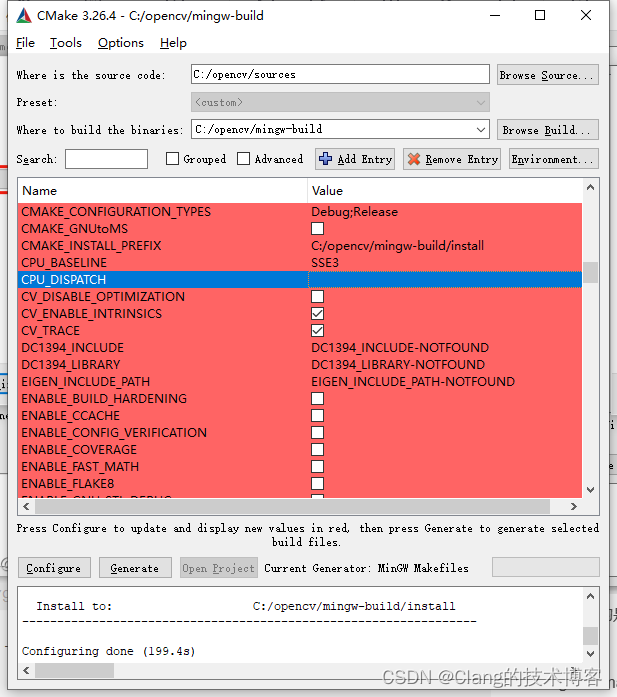The image size is (617, 697).
Task: Select the DC1394_INCLUDE row
Action: (x=300, y=348)
